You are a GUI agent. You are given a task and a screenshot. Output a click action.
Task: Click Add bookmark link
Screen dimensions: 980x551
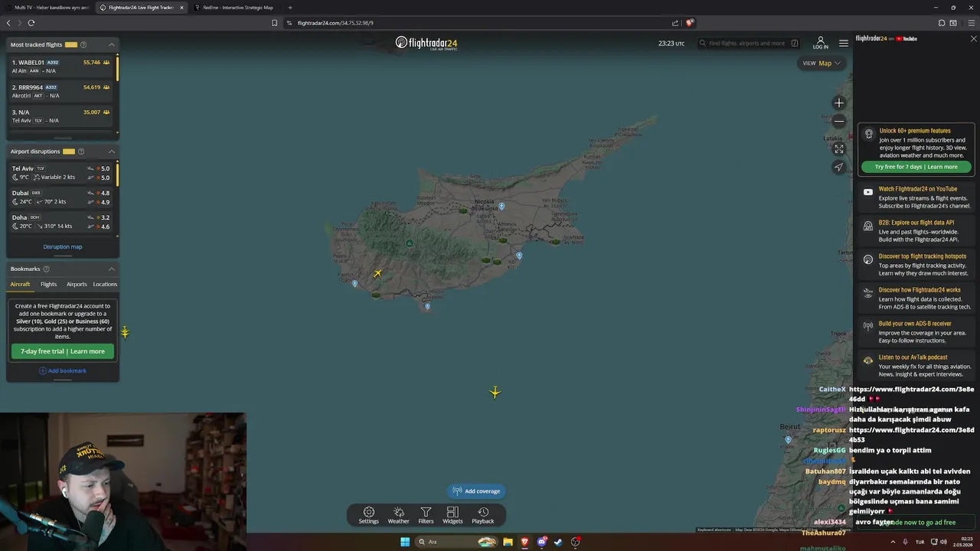pyautogui.click(x=63, y=370)
